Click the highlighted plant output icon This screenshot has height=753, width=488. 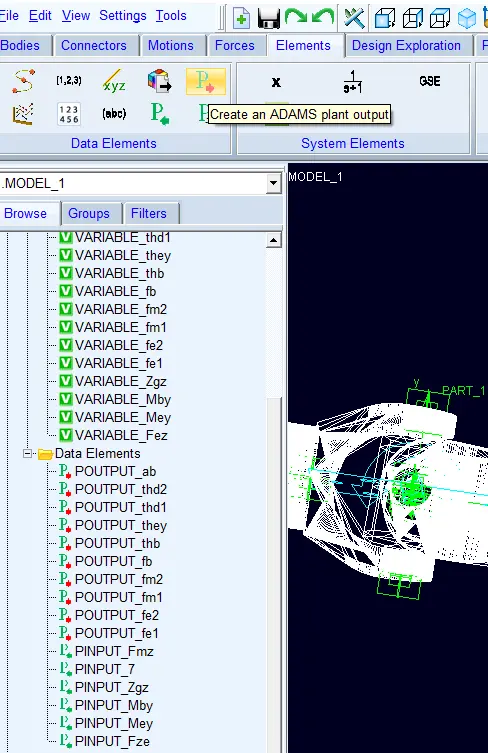click(x=206, y=81)
